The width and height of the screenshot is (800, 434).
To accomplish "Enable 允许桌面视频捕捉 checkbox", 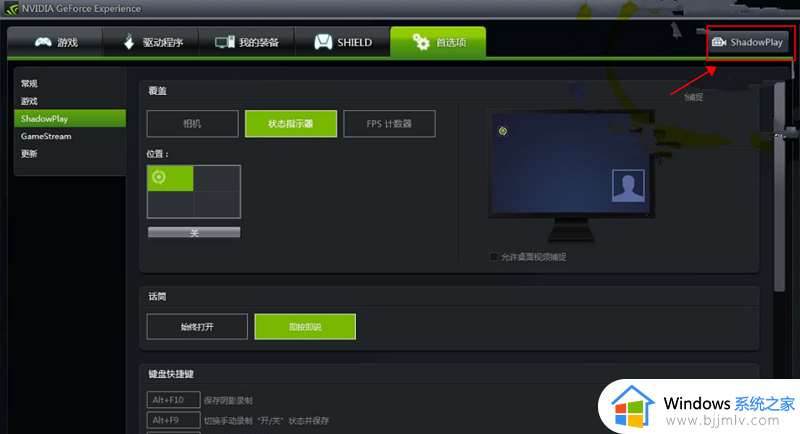I will [493, 257].
